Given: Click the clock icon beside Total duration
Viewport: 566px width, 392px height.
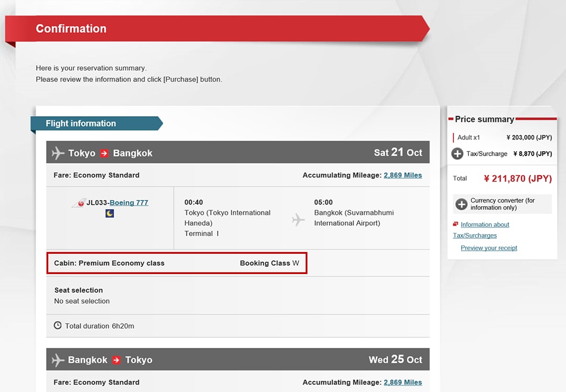Looking at the screenshot, I should 58,326.
